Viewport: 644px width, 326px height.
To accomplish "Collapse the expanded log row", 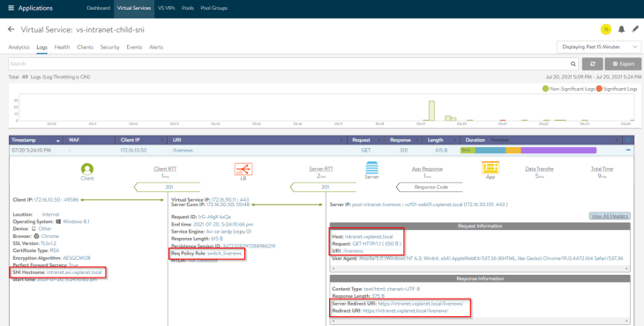I will click(x=628, y=150).
